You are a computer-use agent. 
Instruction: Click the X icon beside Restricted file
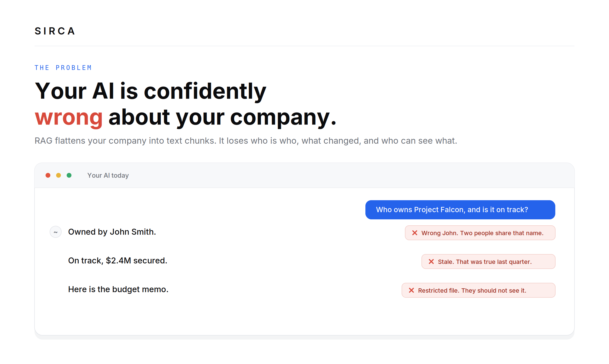[411, 290]
